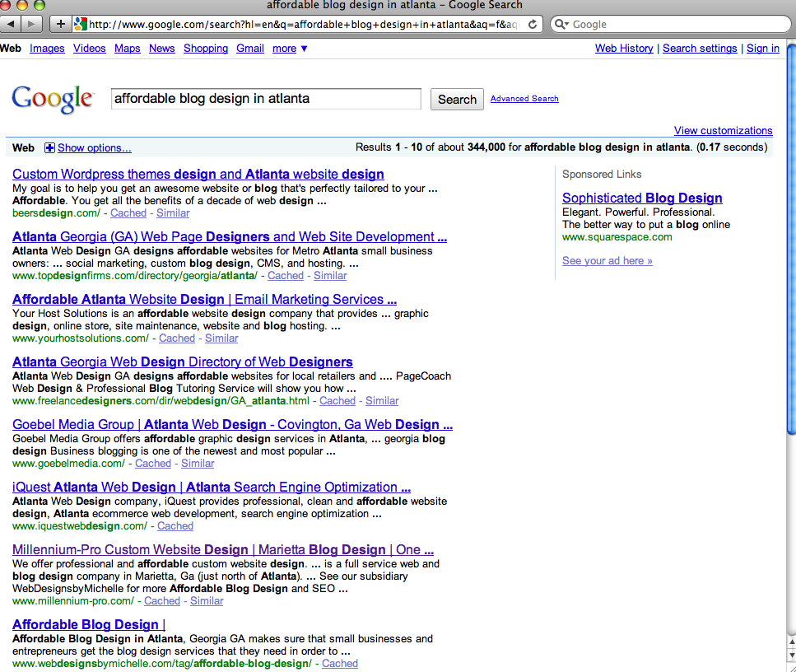Open Cached link for topdesignfirms.com
796x672 pixels.
286,275
